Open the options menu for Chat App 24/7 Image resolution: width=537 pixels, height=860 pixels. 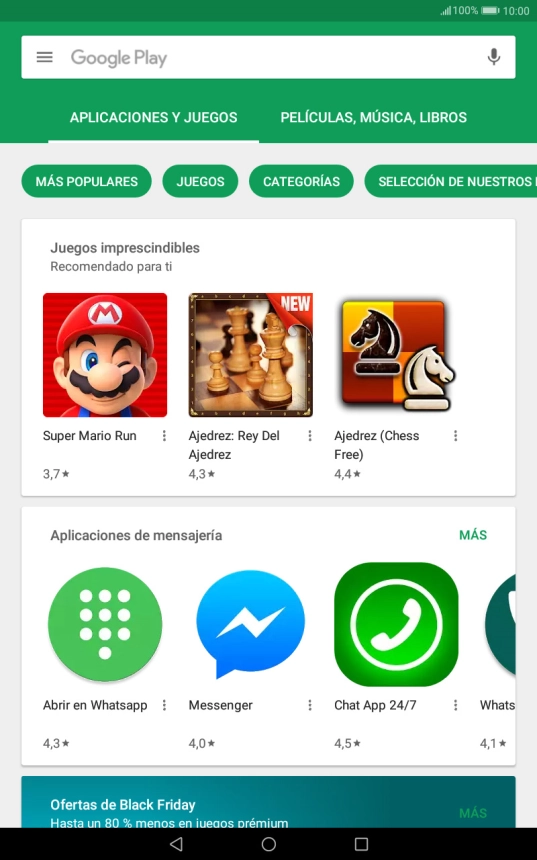(x=455, y=705)
